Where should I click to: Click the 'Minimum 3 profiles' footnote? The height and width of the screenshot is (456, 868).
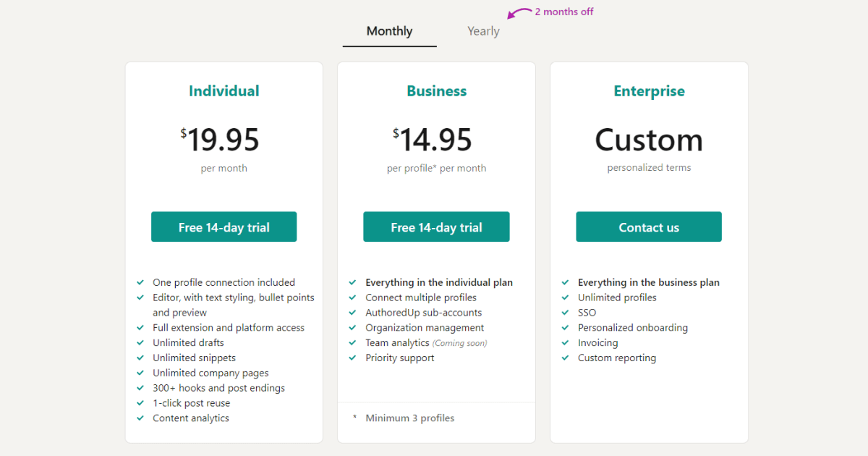click(x=409, y=418)
